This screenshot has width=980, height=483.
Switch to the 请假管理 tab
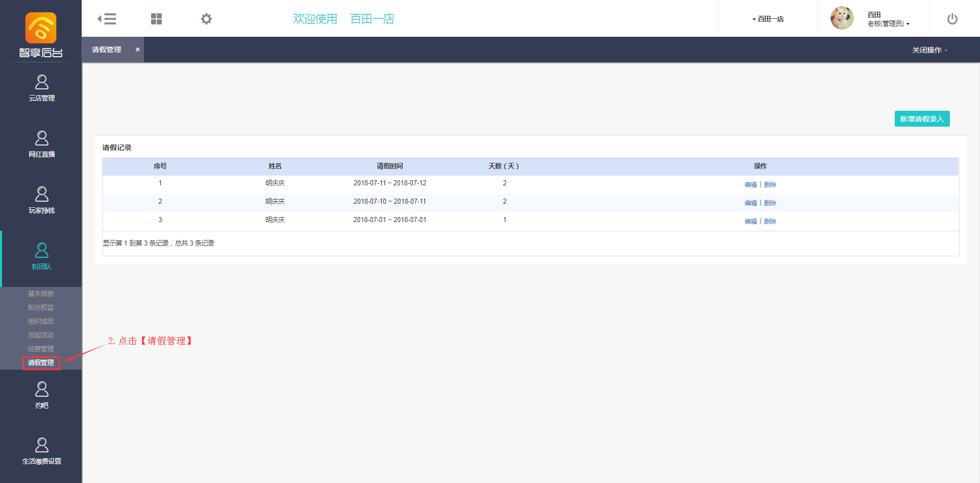coord(107,50)
